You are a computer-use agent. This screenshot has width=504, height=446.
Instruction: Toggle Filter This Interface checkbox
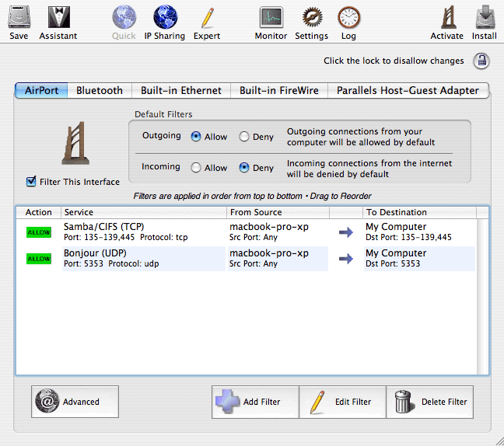click(x=31, y=181)
